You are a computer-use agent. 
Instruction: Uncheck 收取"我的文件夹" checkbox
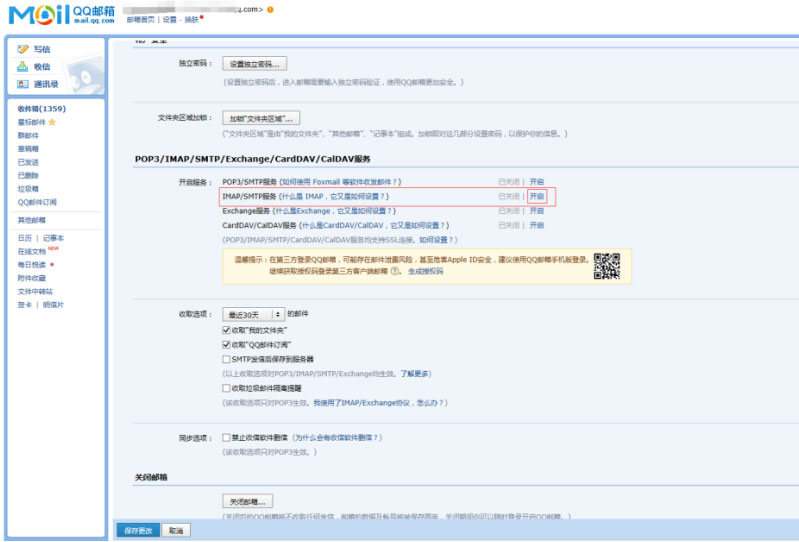click(226, 330)
